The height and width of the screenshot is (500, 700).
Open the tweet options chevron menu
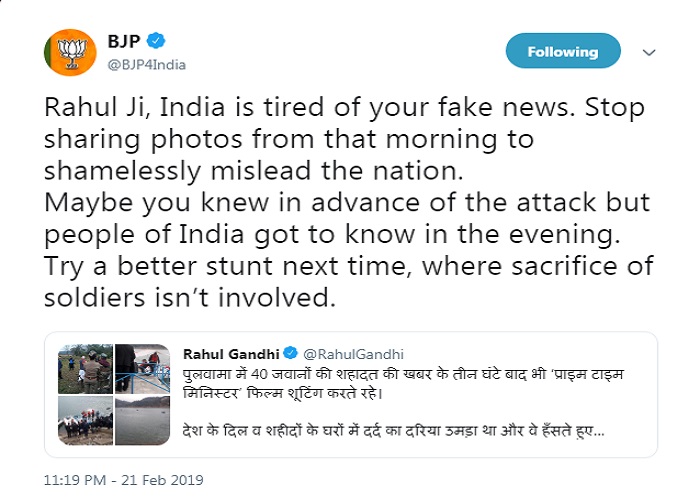[648, 52]
